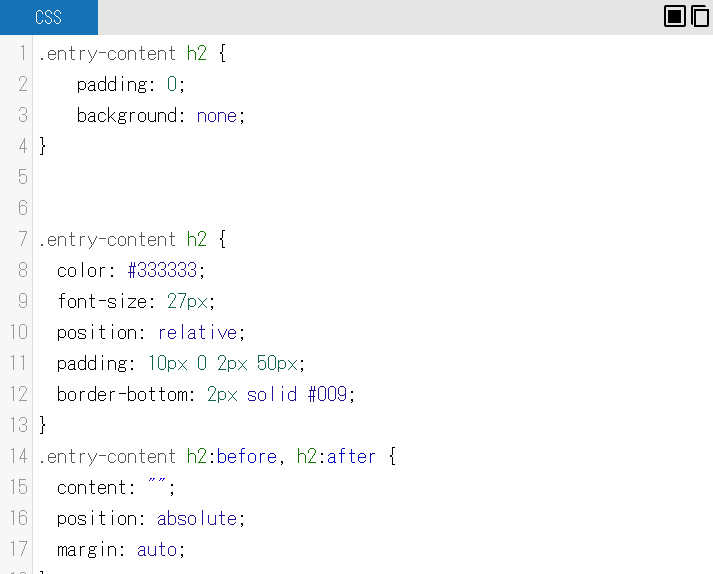
Task: Click line number 7 in gutter
Action: (22, 239)
